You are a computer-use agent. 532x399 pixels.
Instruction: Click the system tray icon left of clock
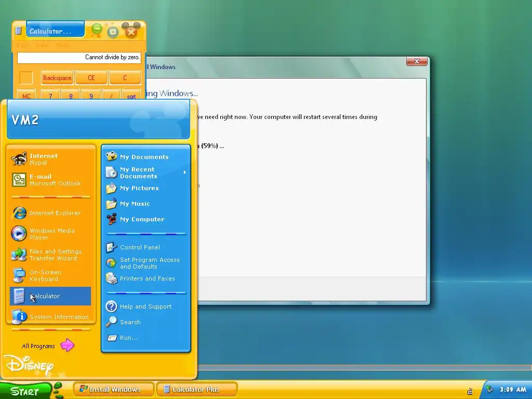[489, 389]
